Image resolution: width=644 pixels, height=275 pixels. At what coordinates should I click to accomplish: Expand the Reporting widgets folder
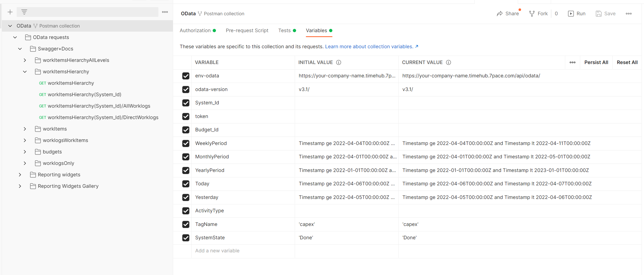pyautogui.click(x=20, y=175)
